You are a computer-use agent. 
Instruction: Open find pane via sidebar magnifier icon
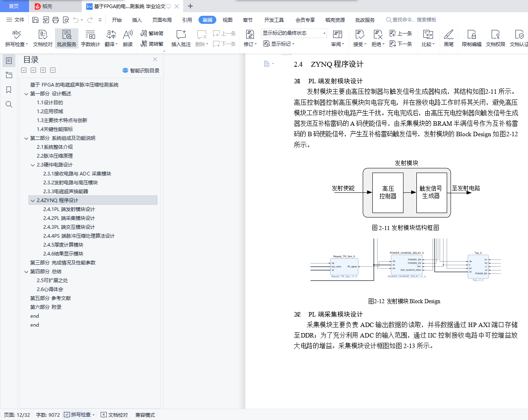(x=9, y=104)
